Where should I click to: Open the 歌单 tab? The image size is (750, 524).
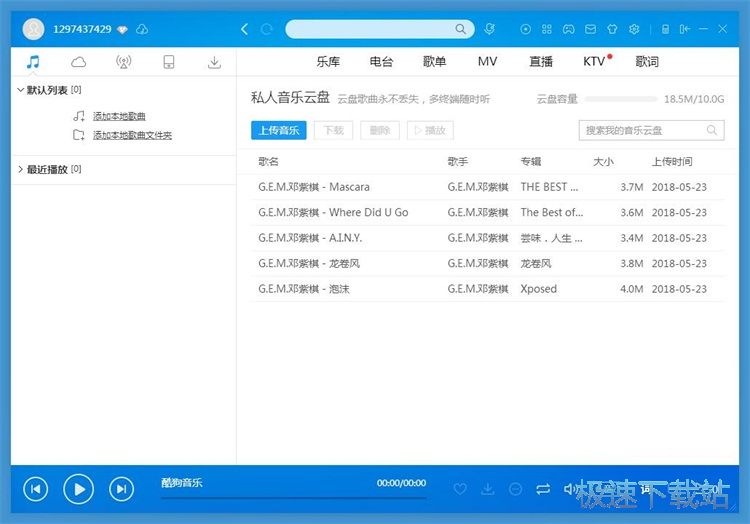pos(434,62)
